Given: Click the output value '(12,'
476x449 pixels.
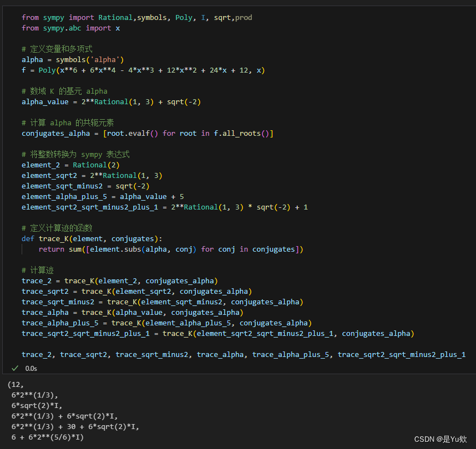Looking at the screenshot, I should point(16,385).
